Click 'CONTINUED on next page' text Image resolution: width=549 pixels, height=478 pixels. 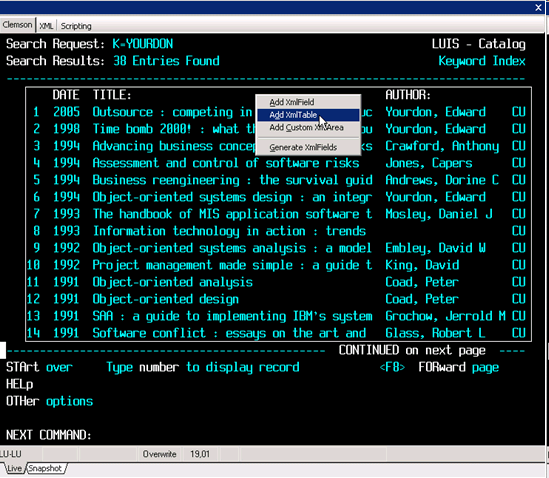(412, 350)
